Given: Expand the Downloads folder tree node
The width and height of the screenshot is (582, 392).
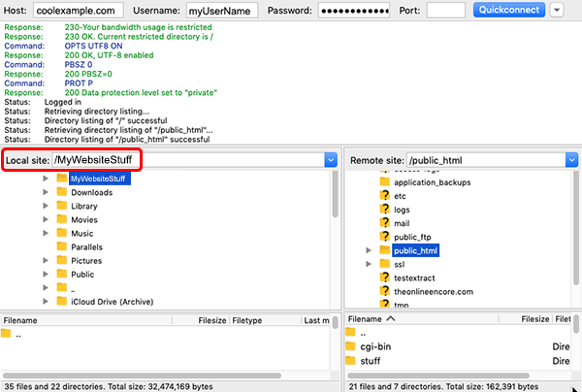Looking at the screenshot, I should click(x=46, y=192).
